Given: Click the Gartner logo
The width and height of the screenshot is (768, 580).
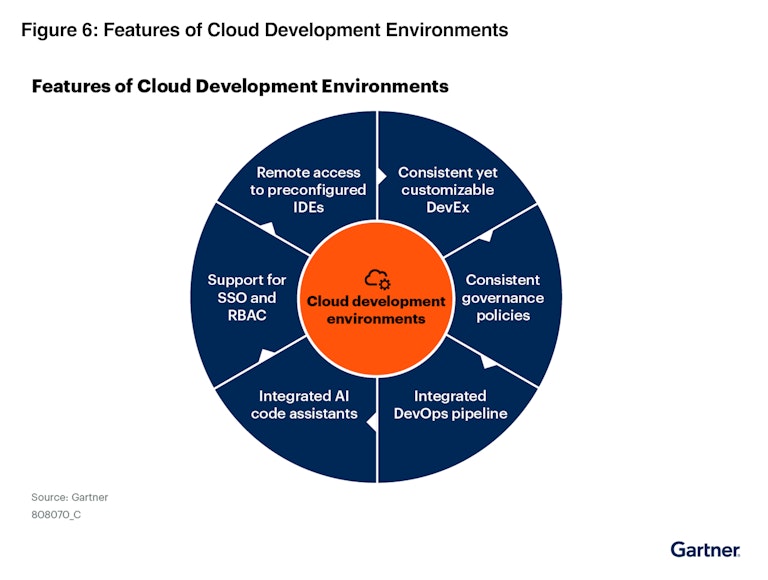Looking at the screenshot, I should (705, 550).
